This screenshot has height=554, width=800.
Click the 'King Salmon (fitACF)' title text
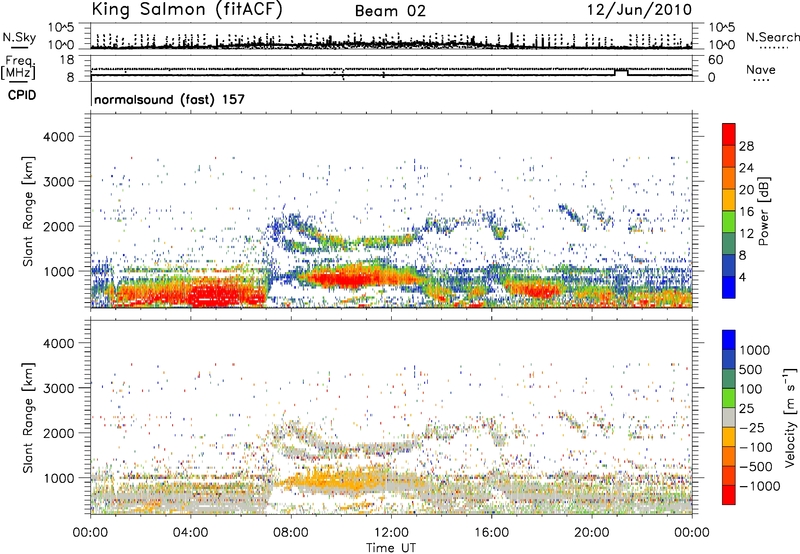click(187, 10)
